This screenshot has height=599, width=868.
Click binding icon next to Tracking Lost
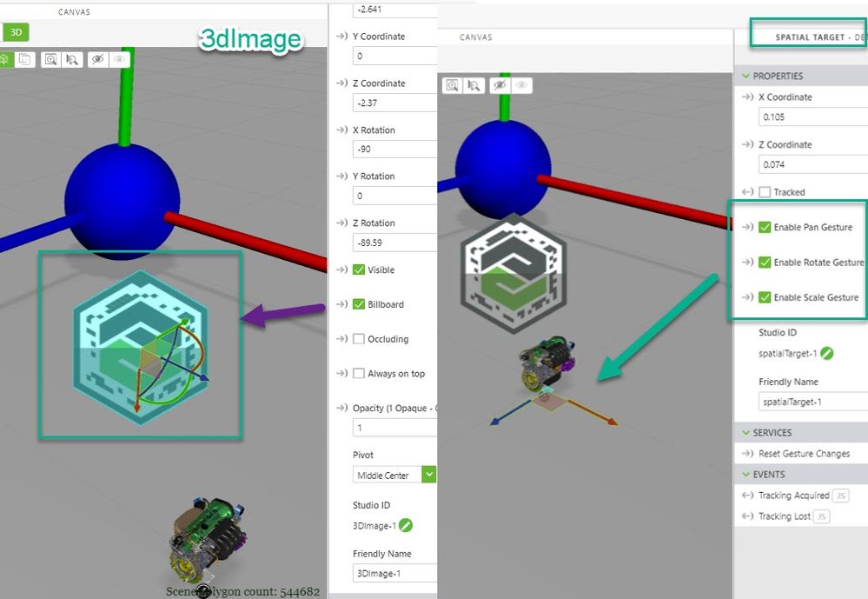(747, 516)
